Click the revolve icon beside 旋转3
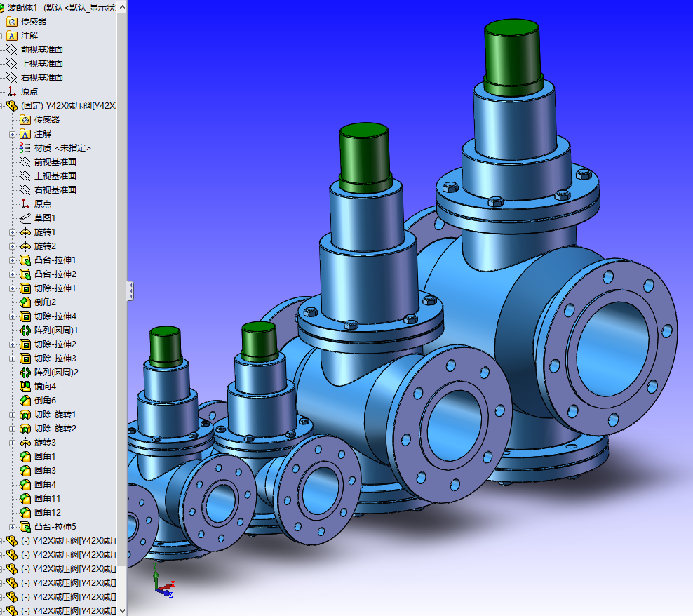 click(x=25, y=443)
